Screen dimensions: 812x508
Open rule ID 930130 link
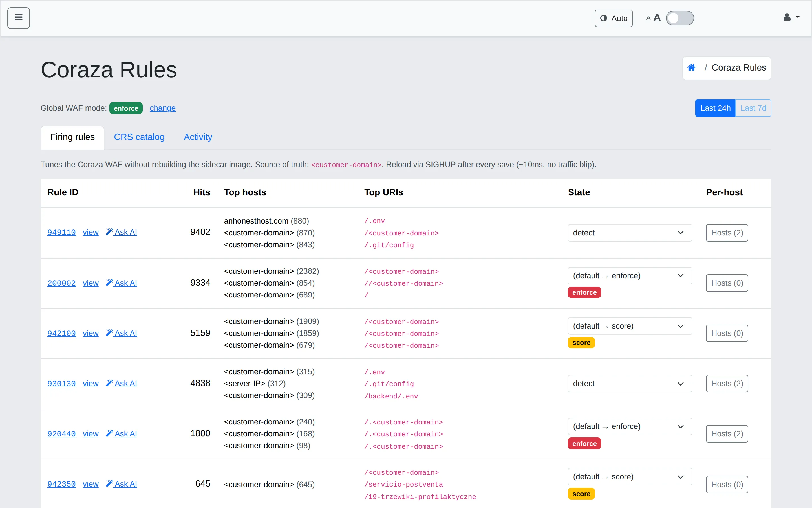61,384
